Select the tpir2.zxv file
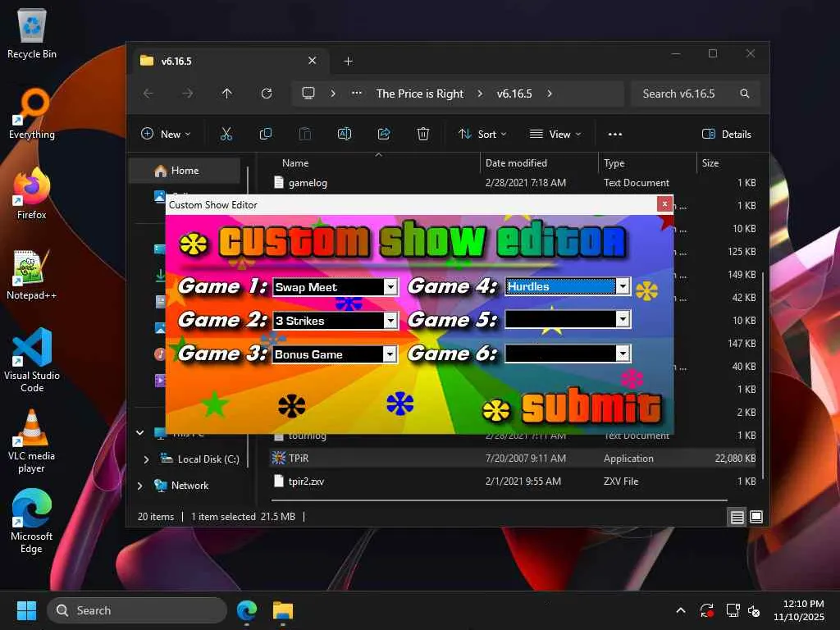The width and height of the screenshot is (840, 630). (306, 482)
